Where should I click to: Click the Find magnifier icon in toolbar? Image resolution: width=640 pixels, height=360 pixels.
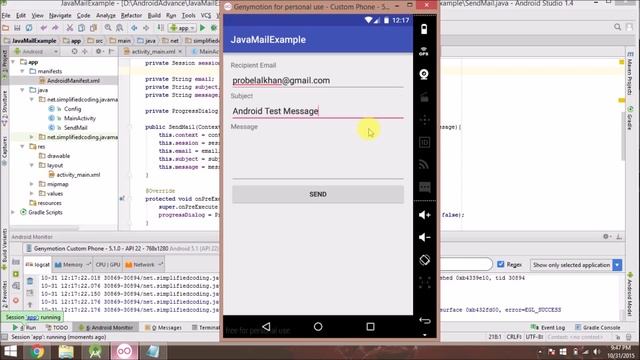(108, 28)
